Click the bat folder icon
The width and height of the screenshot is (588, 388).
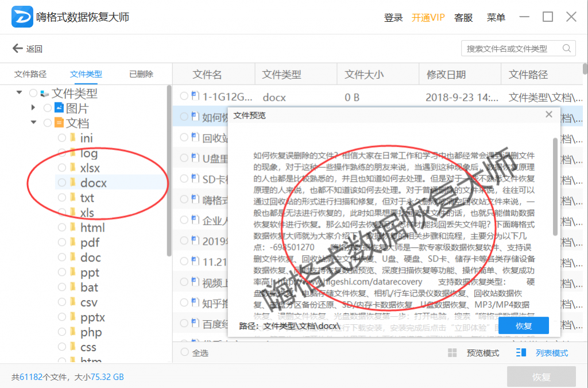point(73,287)
